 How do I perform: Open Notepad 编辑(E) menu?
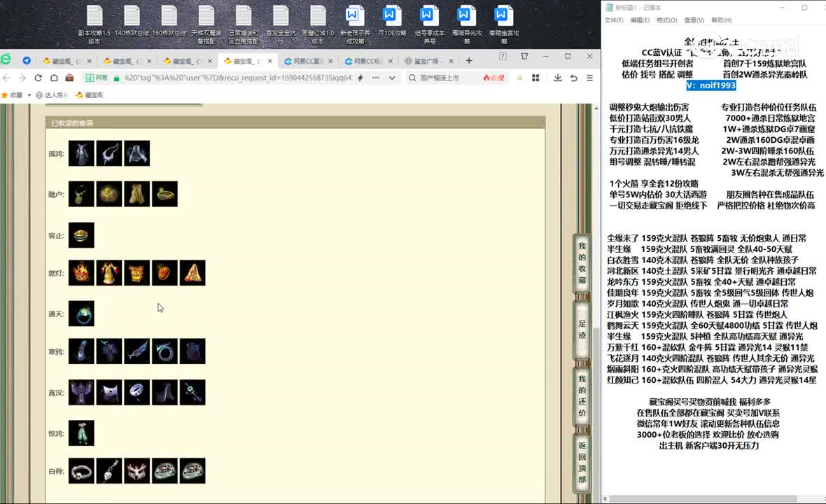(x=640, y=20)
